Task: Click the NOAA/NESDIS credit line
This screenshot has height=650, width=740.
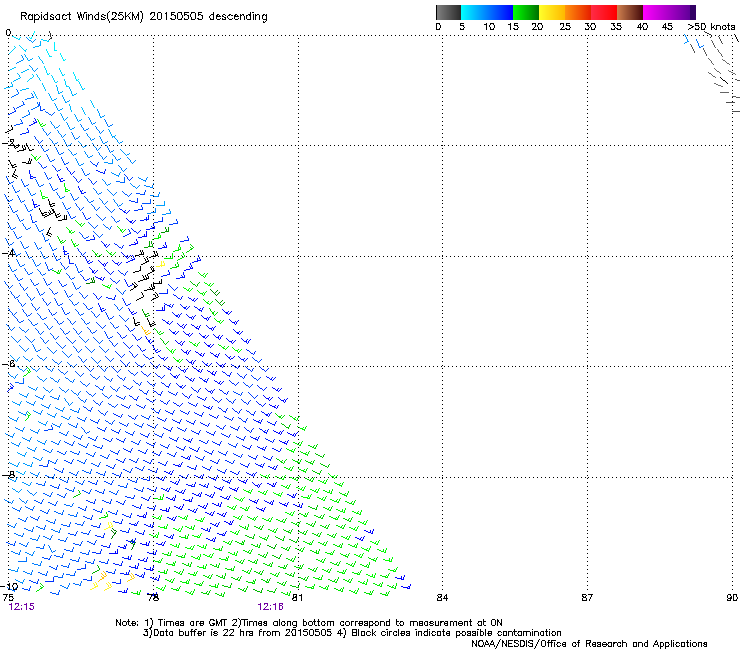Action: point(589,644)
